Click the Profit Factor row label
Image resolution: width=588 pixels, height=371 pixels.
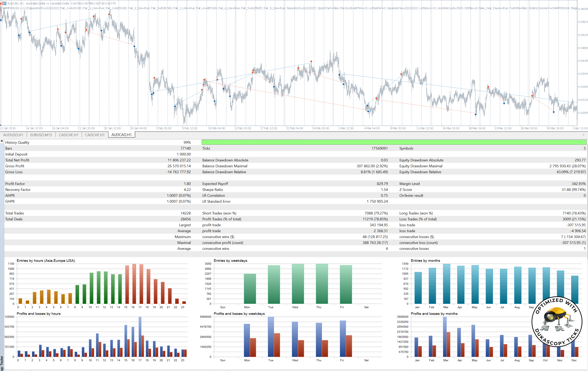(15, 184)
